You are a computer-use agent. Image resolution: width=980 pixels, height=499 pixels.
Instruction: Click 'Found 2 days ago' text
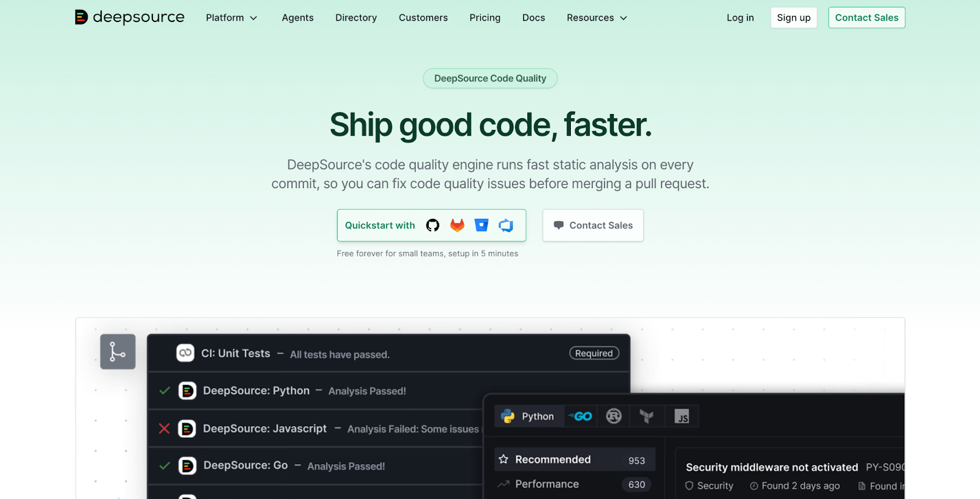[801, 486]
